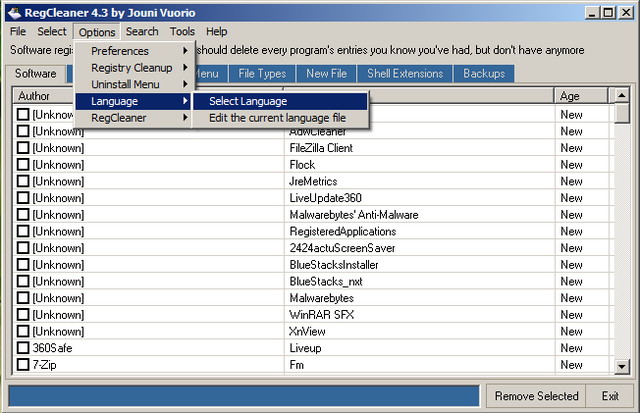Check the 2424actuScreenSaver entry checkbox
640x413 pixels.
pyautogui.click(x=23, y=248)
